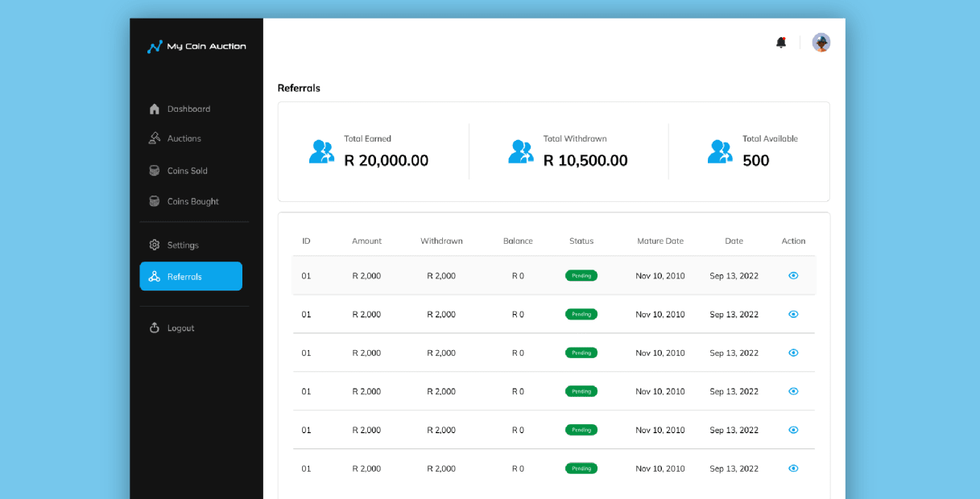
Task: Select Coins Bought in the sidebar
Action: coord(184,201)
